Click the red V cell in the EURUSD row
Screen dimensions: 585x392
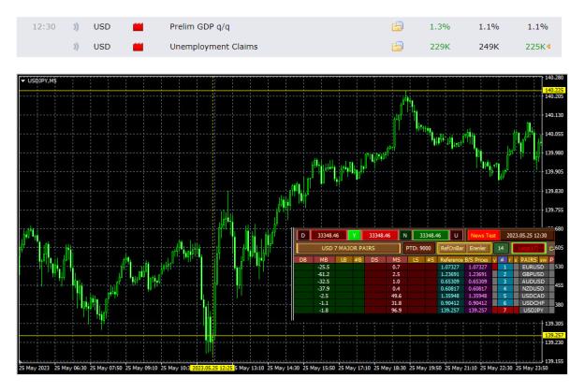tap(495, 267)
